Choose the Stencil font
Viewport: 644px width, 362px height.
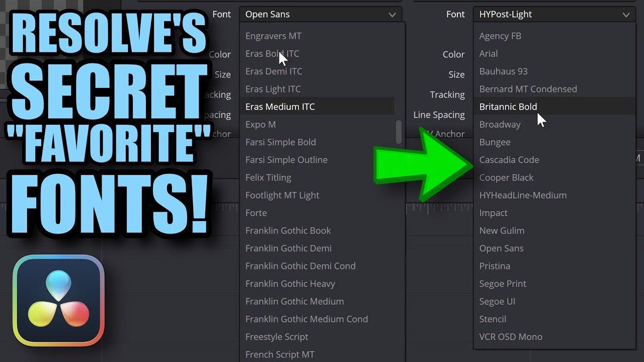pos(493,319)
